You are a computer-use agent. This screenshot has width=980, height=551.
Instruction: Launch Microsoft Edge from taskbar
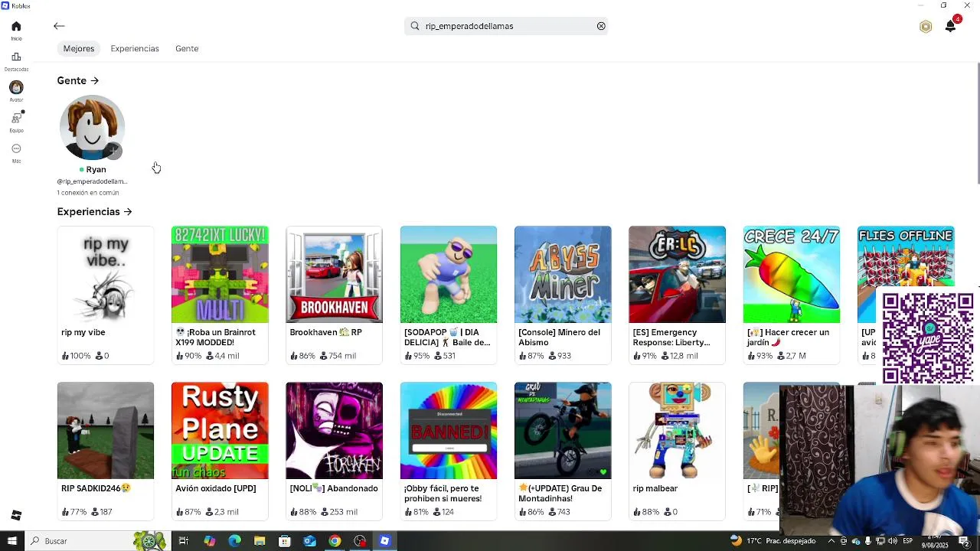point(235,541)
